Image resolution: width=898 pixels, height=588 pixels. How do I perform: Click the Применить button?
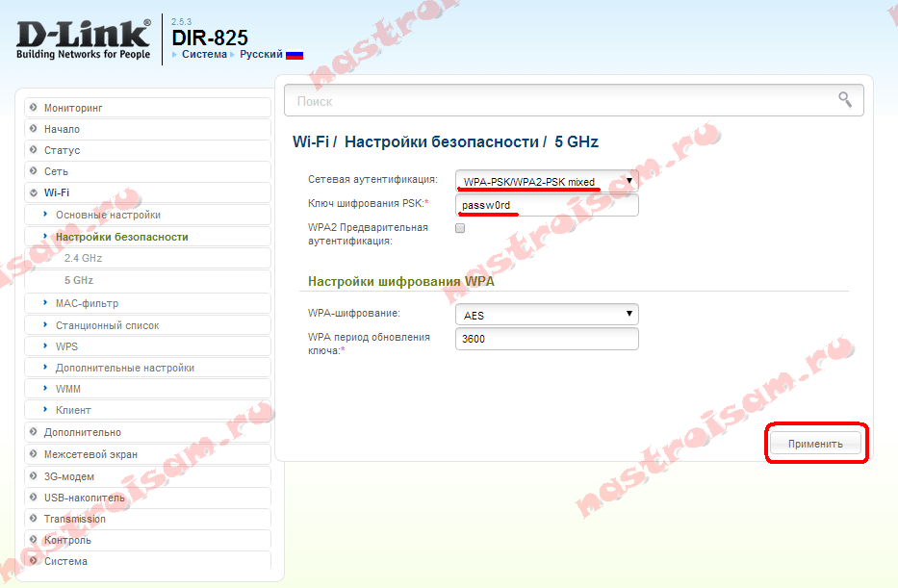tap(815, 445)
